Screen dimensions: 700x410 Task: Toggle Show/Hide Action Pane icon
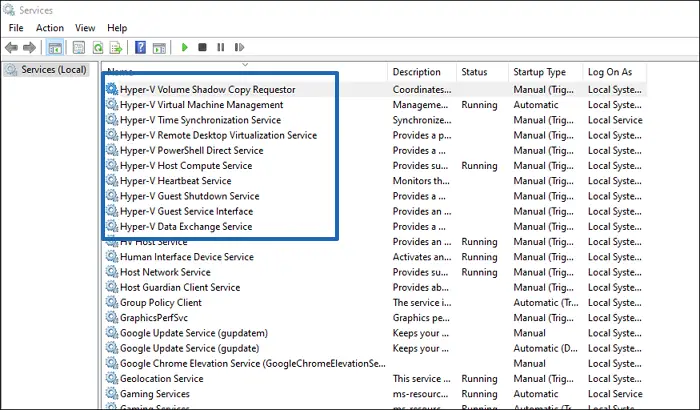(159, 47)
